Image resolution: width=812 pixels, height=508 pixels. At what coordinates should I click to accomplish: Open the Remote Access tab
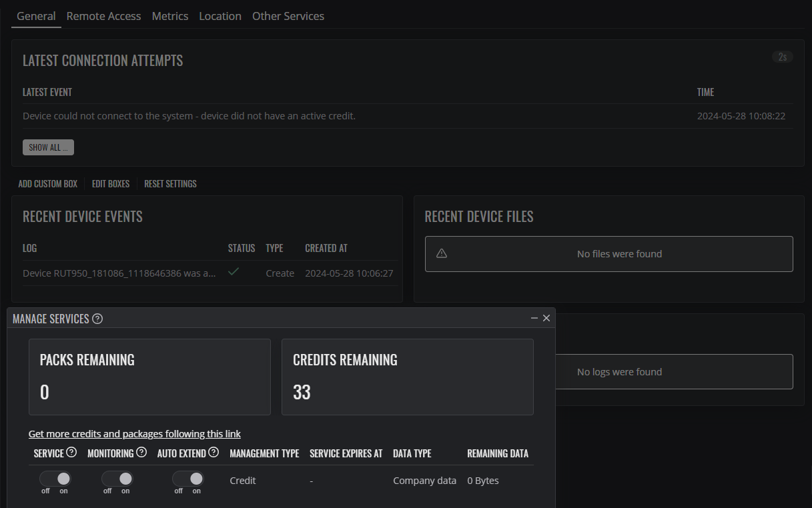[x=103, y=16]
